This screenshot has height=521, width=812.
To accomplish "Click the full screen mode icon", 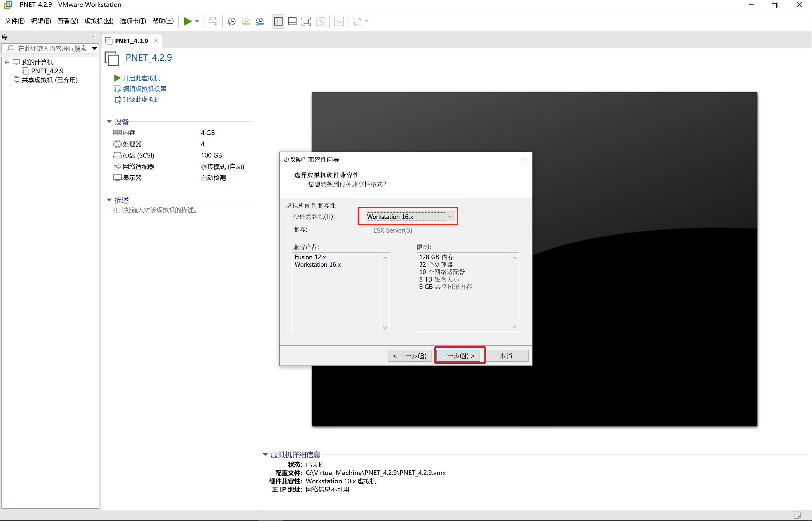I will point(306,21).
